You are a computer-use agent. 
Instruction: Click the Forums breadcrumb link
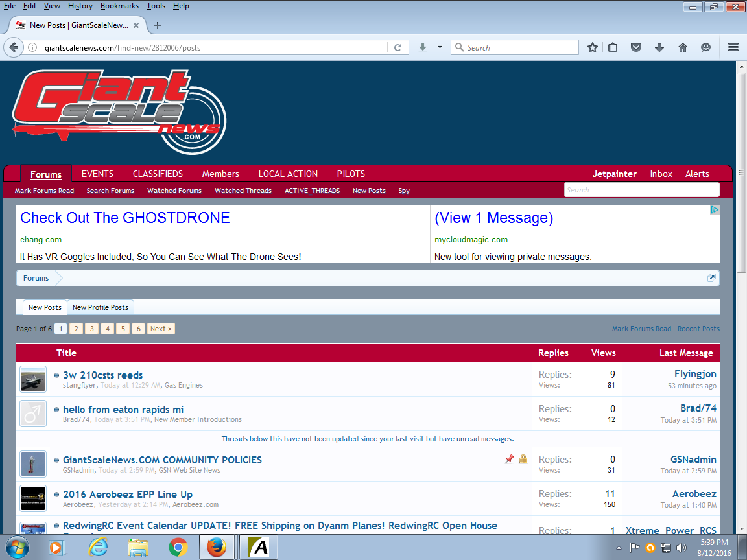(x=36, y=278)
